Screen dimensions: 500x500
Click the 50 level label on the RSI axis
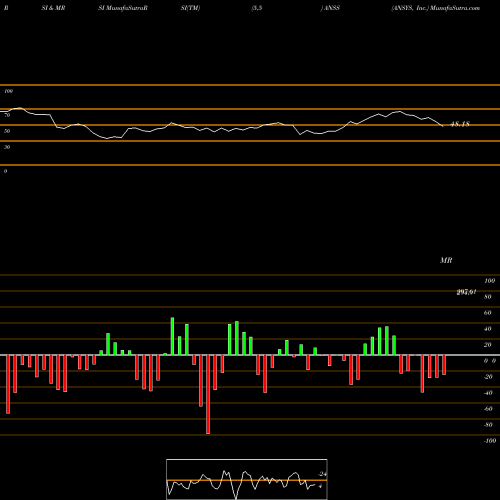(7, 131)
